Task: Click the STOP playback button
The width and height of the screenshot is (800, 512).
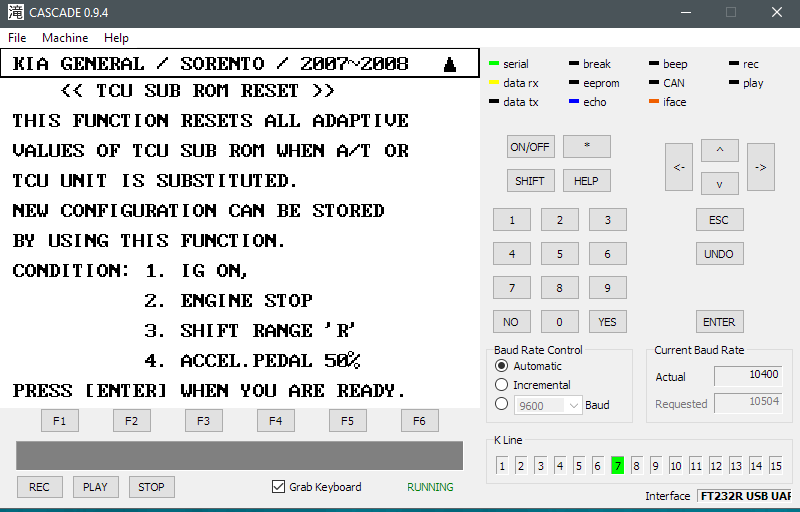Action: pos(151,487)
